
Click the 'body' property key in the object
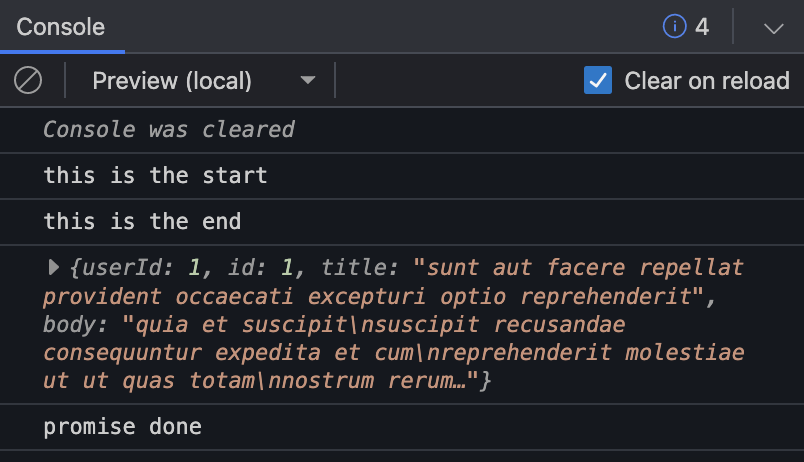point(70,325)
